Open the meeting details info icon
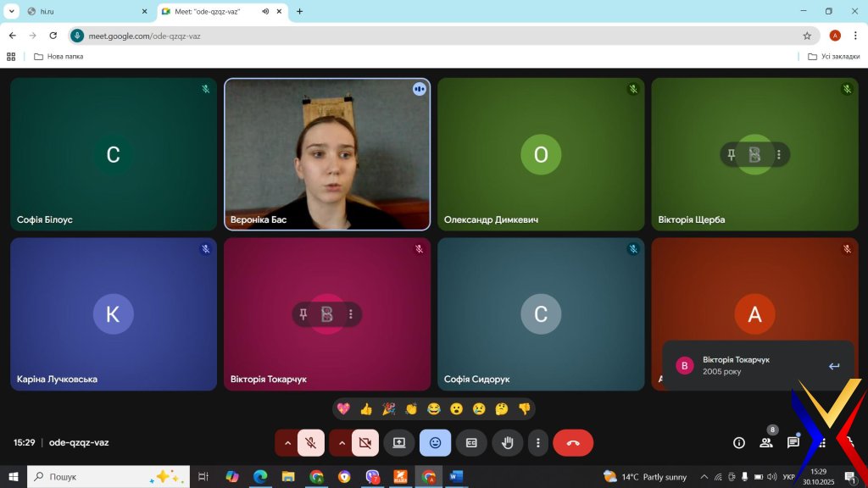 (739, 442)
